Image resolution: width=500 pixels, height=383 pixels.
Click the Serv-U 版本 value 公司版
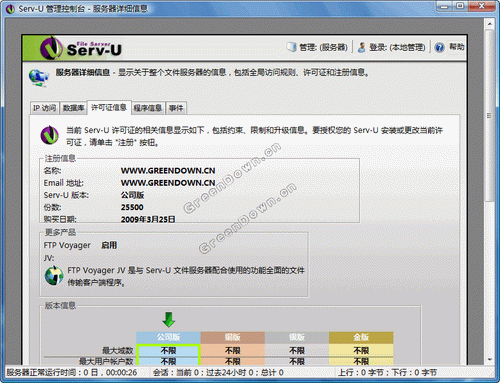pyautogui.click(x=132, y=195)
